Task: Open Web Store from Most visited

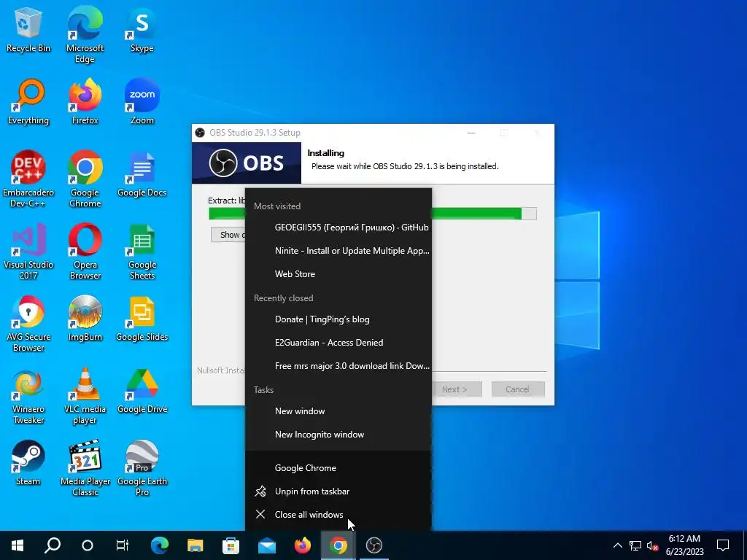Action: (x=338, y=274)
